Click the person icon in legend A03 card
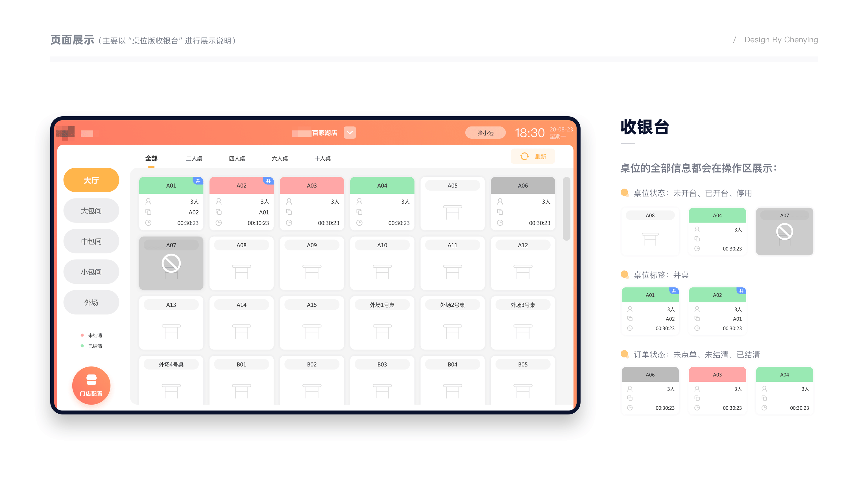Image resolution: width=868 pixels, height=489 pixels. coord(697,388)
